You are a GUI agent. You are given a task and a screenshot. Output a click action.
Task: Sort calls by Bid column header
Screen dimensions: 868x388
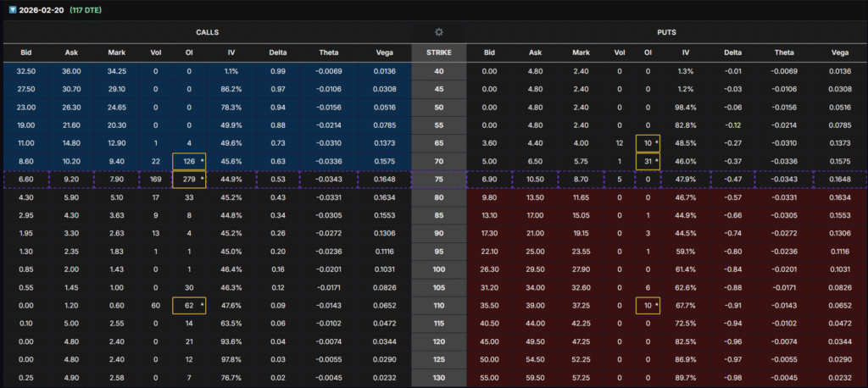[x=25, y=53]
